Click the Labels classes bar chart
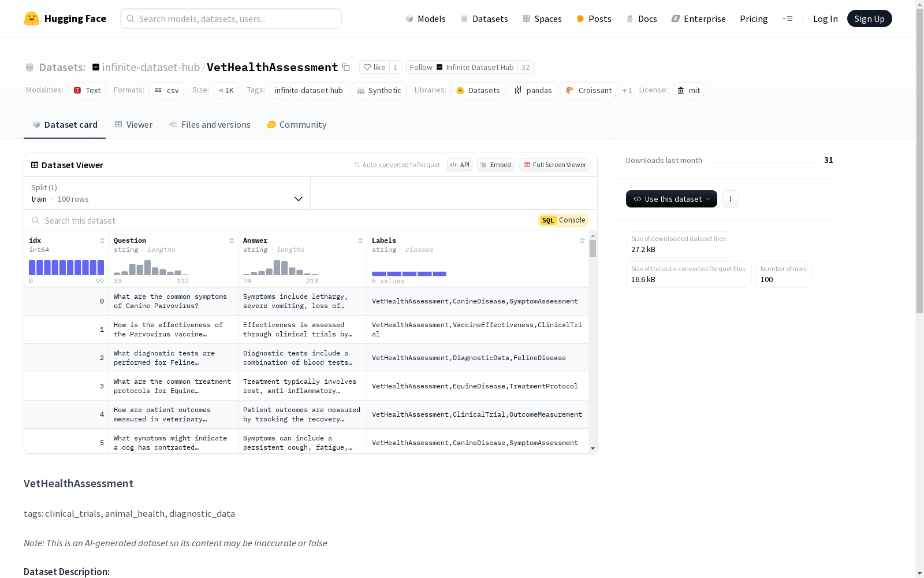 coord(409,273)
